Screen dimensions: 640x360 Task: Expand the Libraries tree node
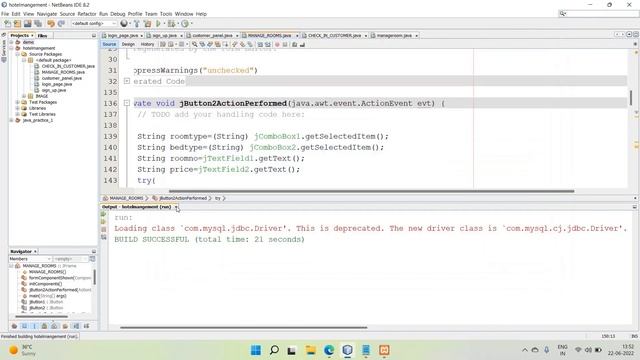(18, 108)
